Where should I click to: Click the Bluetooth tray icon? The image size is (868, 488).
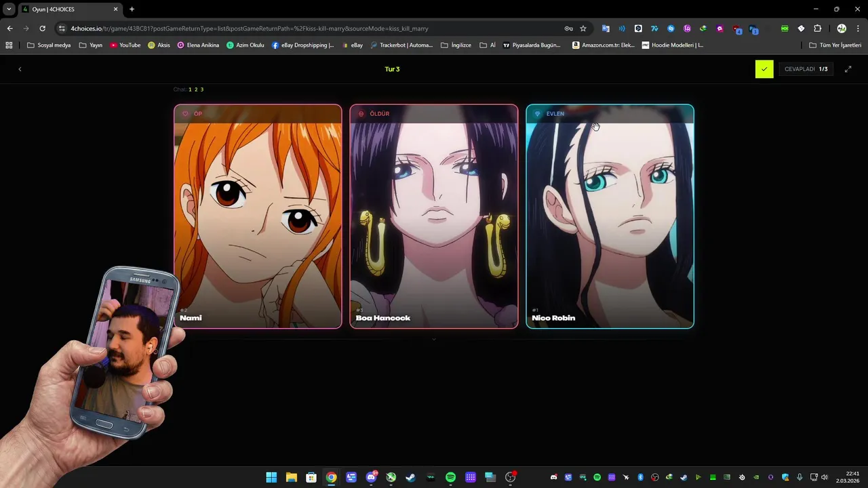coord(640,477)
